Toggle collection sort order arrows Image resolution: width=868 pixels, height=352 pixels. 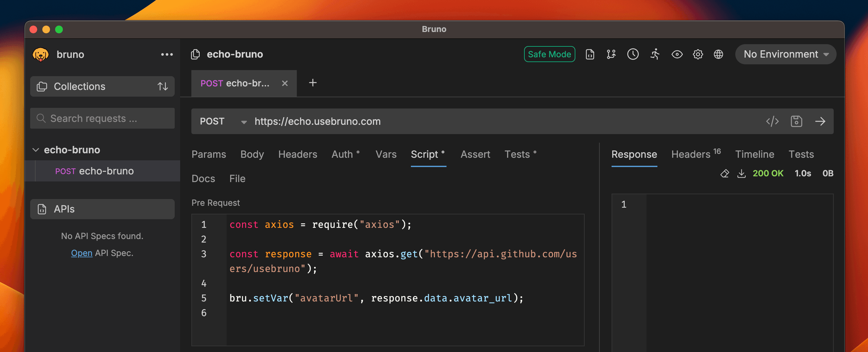pyautogui.click(x=163, y=86)
